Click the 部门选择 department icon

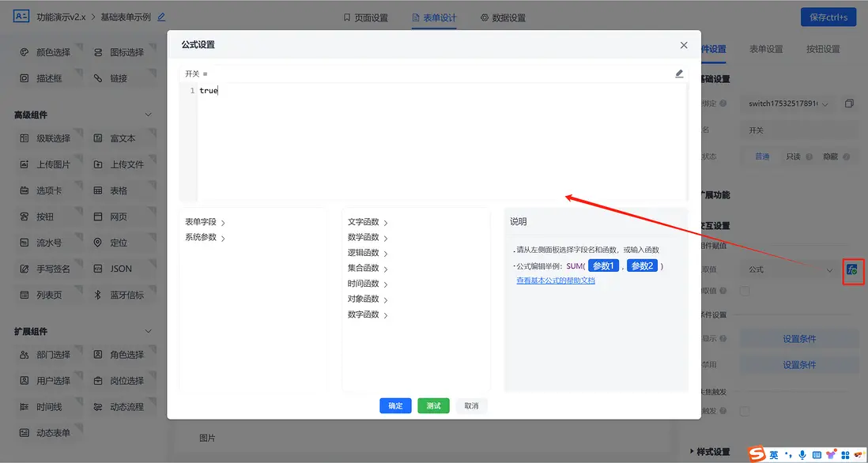[24, 355]
